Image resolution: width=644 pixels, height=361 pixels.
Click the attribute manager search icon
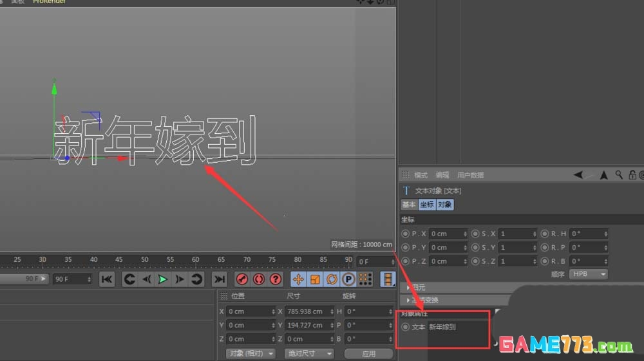[x=619, y=175]
